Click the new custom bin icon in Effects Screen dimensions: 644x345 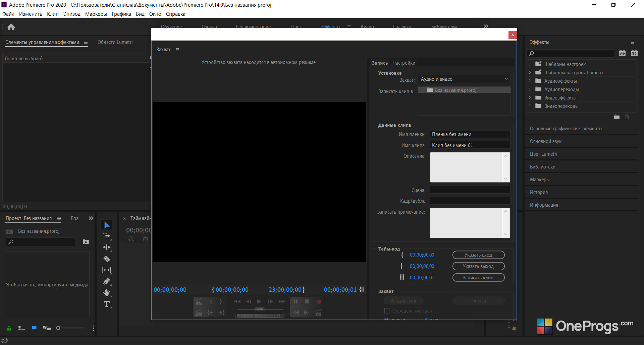(617, 117)
